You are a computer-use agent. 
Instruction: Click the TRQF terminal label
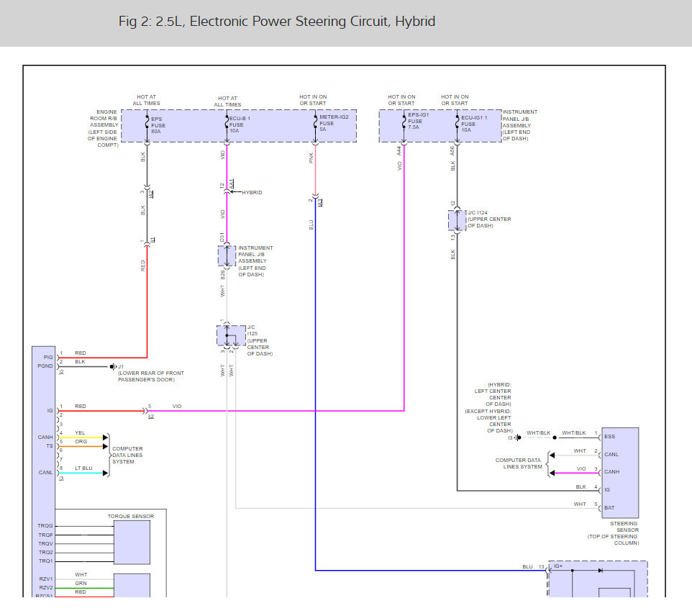coord(45,535)
